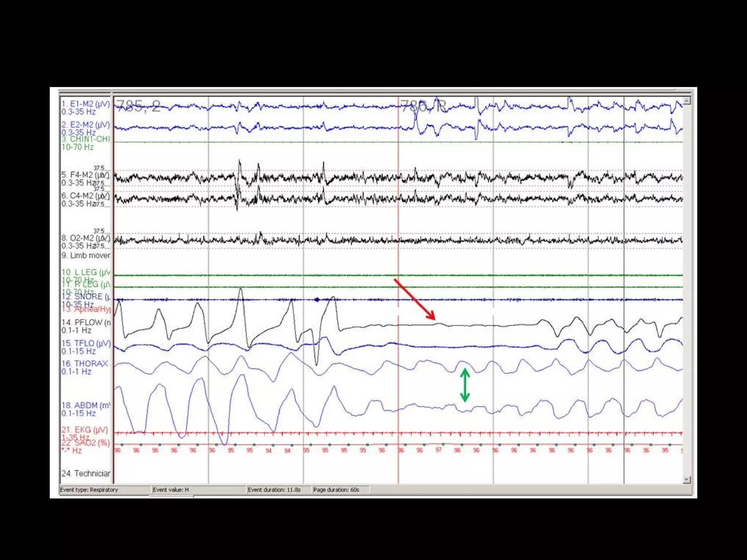Select the L LEG channel label
The image size is (747, 560).
tap(85, 272)
